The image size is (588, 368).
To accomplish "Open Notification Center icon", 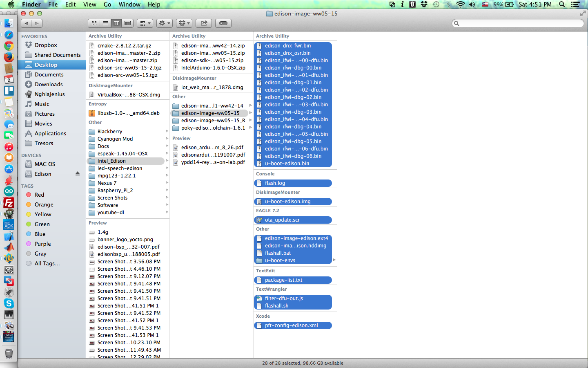I will click(575, 4).
